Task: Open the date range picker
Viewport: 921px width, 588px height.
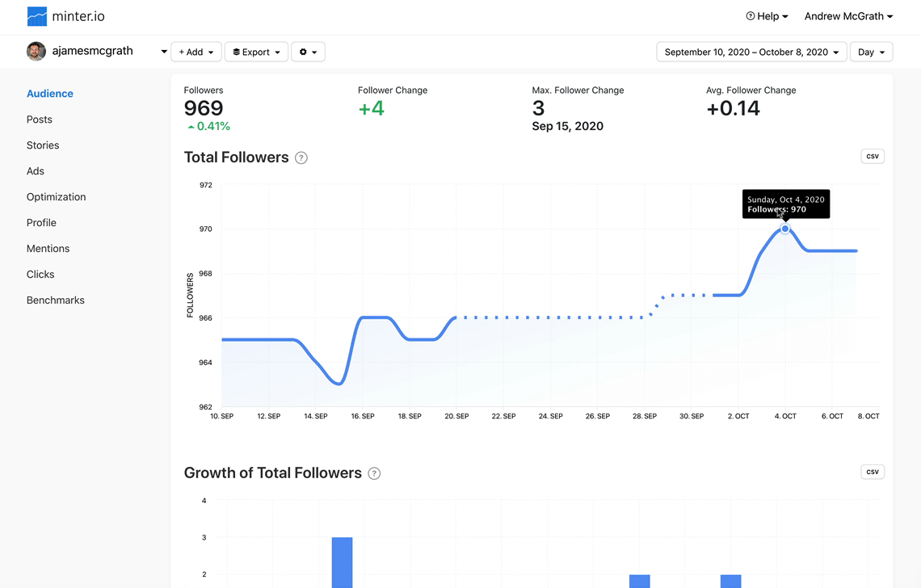Action: click(751, 52)
